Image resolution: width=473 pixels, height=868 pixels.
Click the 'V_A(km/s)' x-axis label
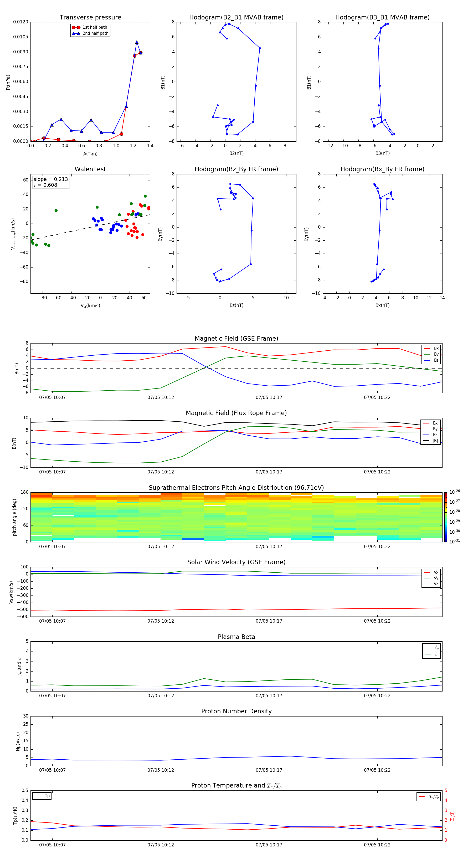(90, 306)
